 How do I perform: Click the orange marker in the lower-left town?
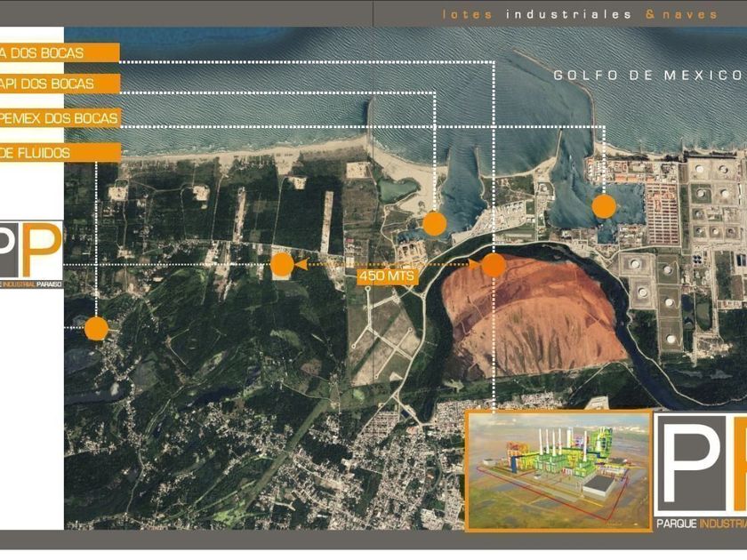point(96,329)
